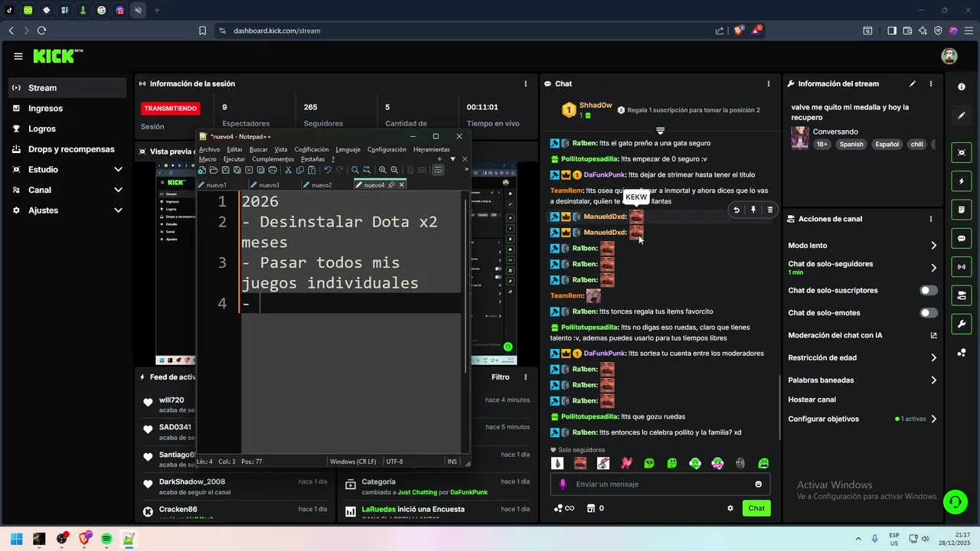Open Información de la sesión options menu
This screenshot has height=551, width=980.
[525, 83]
